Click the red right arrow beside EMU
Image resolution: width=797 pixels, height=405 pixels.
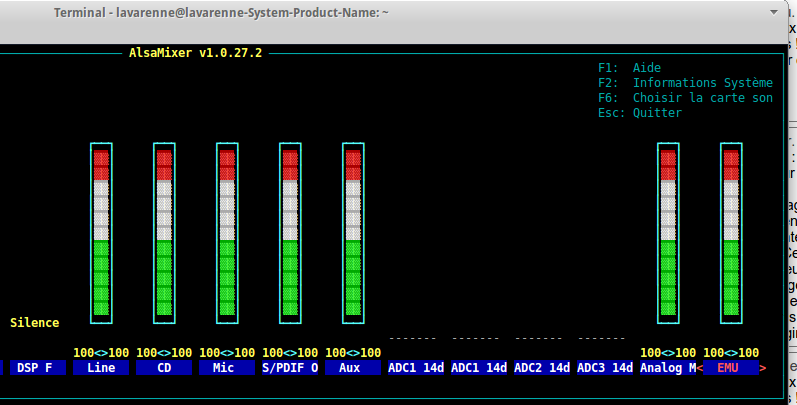tap(763, 368)
